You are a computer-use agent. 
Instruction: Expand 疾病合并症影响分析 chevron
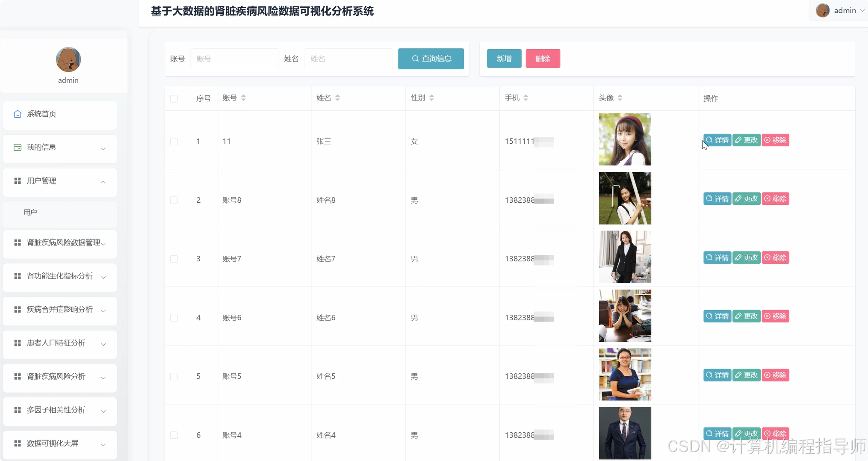coord(103,310)
